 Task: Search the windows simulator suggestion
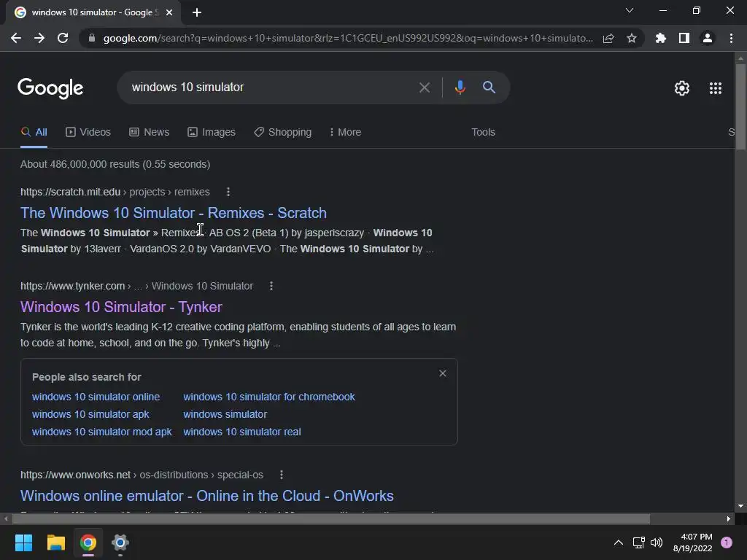point(225,414)
